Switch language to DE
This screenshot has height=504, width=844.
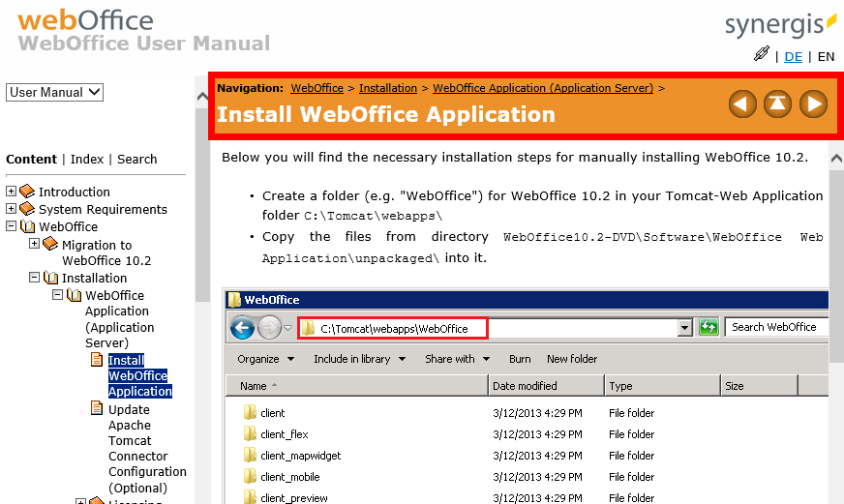[x=793, y=57]
